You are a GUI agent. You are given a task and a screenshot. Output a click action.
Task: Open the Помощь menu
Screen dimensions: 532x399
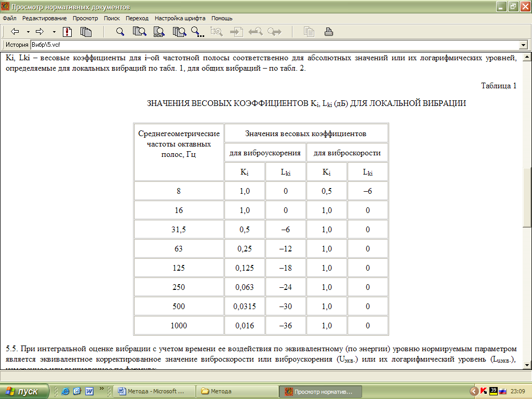tap(222, 18)
